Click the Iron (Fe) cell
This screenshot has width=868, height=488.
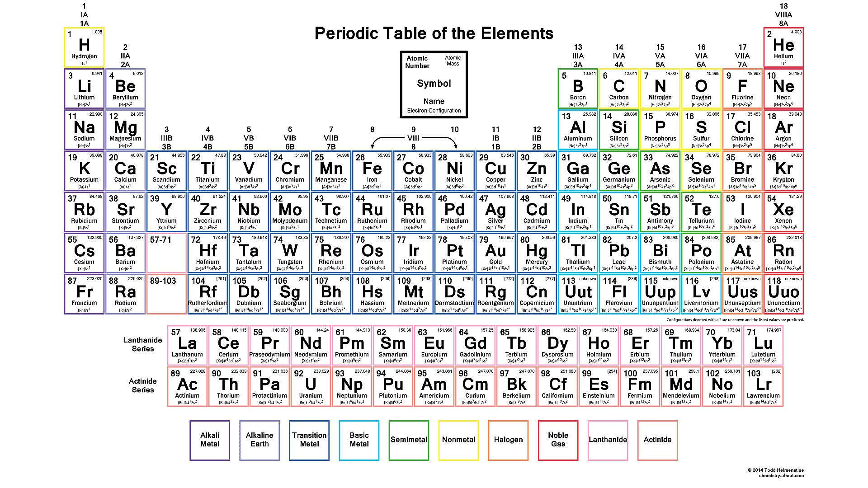[x=372, y=171]
